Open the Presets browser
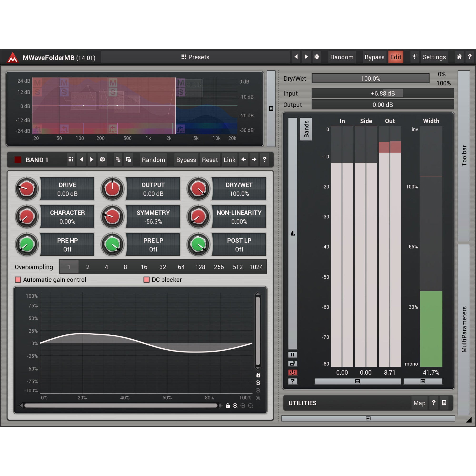 [x=195, y=57]
